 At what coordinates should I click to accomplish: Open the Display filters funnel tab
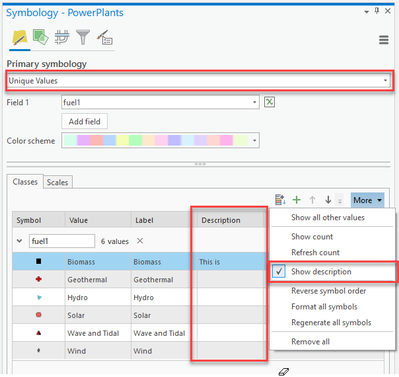[x=83, y=37]
